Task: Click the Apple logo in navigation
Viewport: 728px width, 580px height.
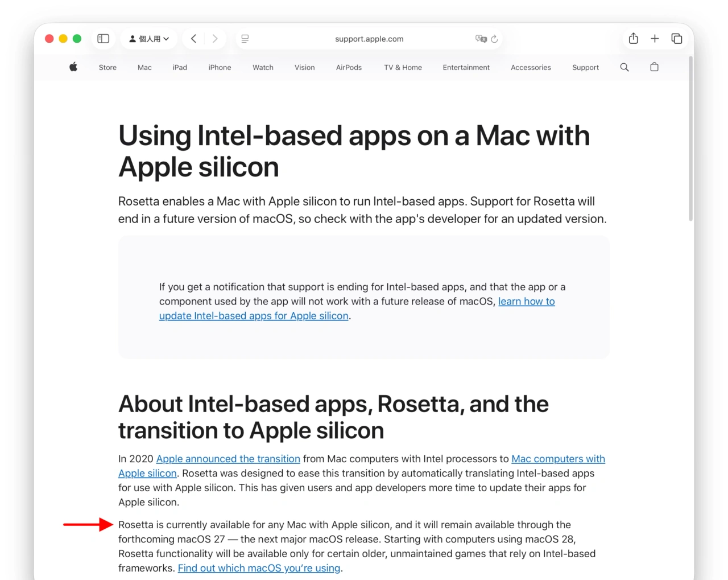Action: (x=73, y=67)
